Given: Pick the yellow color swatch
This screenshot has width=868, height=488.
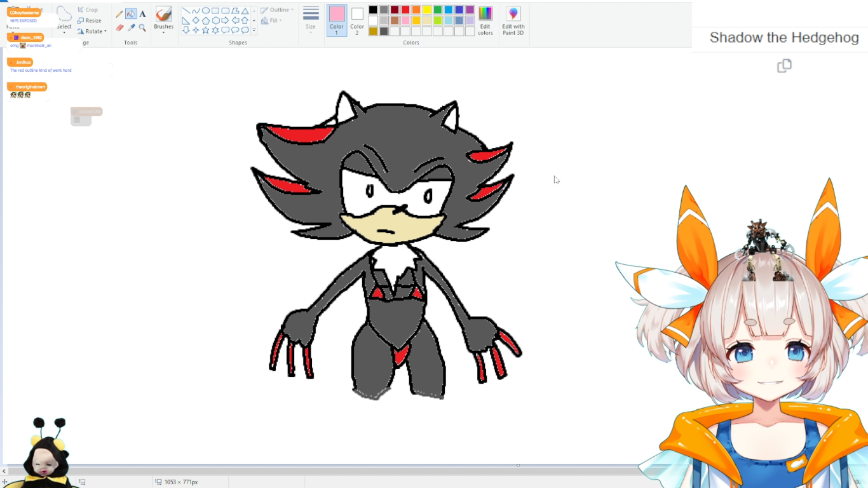Looking at the screenshot, I should pos(427,10).
